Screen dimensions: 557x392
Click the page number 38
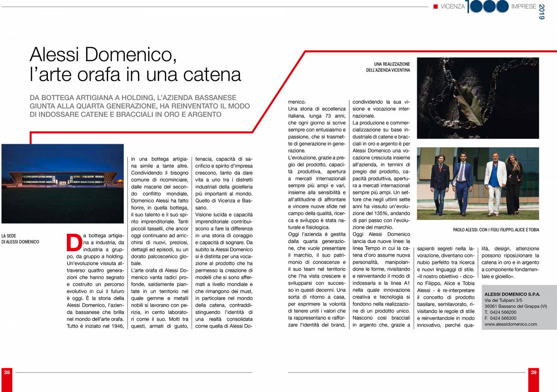click(x=7, y=372)
